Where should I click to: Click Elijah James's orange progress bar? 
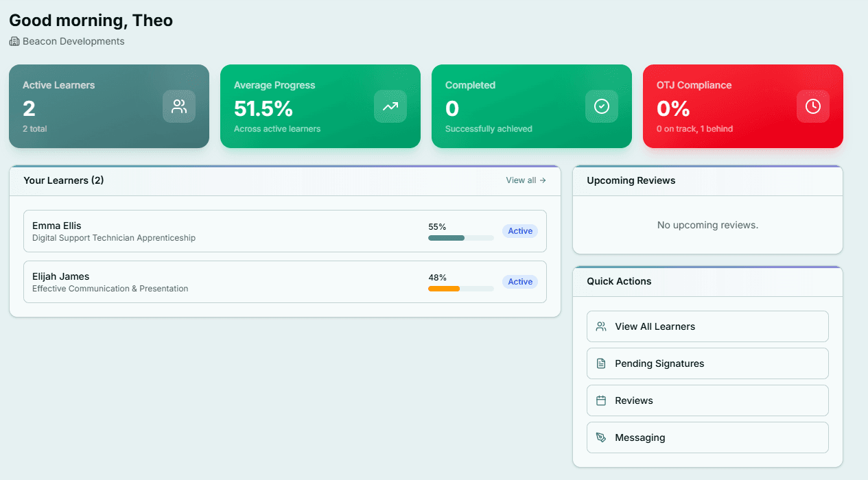pos(460,289)
